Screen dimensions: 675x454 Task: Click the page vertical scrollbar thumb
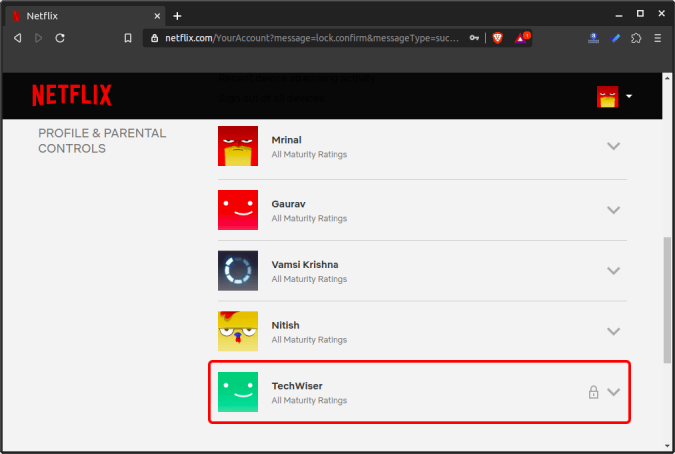tap(667, 300)
